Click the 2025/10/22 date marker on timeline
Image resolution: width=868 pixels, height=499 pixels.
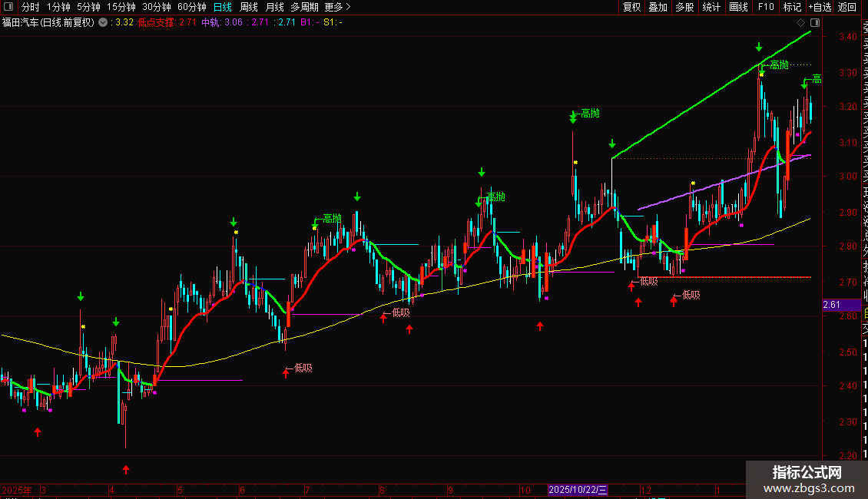pos(578,490)
